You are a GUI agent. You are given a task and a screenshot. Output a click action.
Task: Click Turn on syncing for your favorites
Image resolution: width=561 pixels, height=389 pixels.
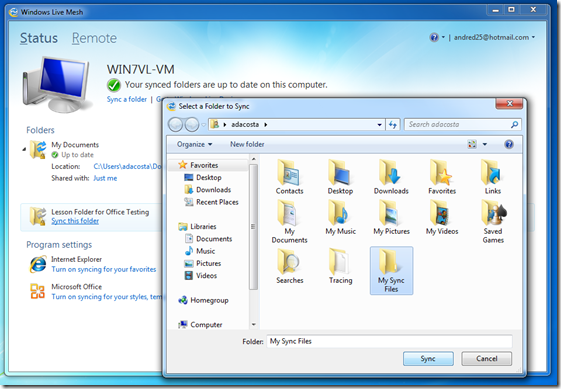point(104,269)
